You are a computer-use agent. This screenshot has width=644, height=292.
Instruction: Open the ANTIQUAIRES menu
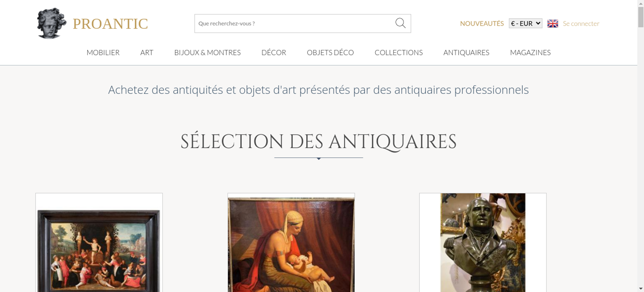click(466, 52)
